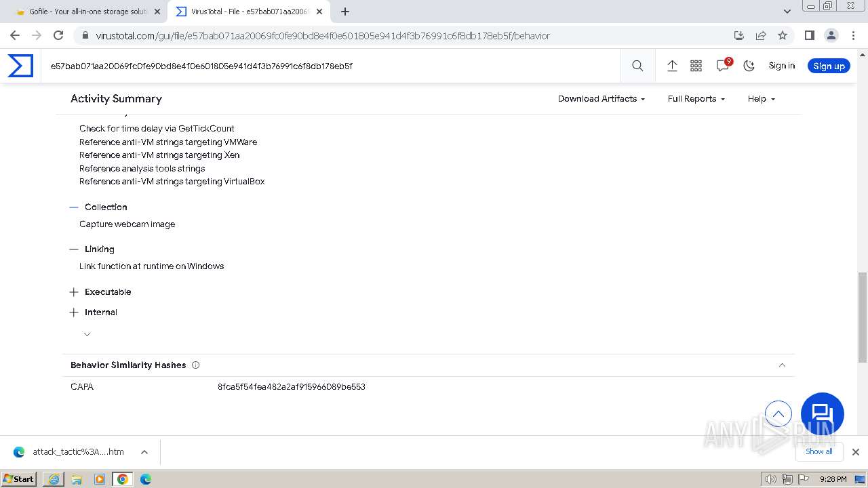The image size is (868, 488).
Task: Open the Help dropdown
Action: point(762,99)
